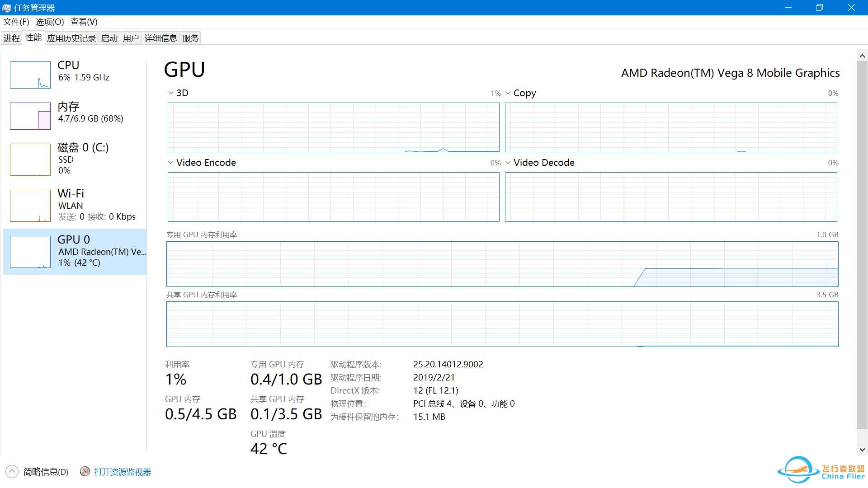
Task: Click the 0.1/3.5 GB shared memory value
Action: coord(286,414)
